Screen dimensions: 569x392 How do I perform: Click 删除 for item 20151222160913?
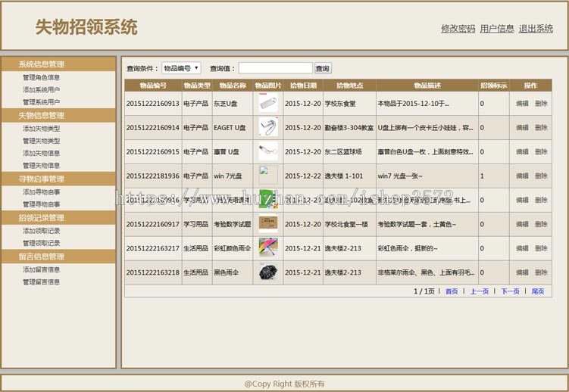click(541, 104)
